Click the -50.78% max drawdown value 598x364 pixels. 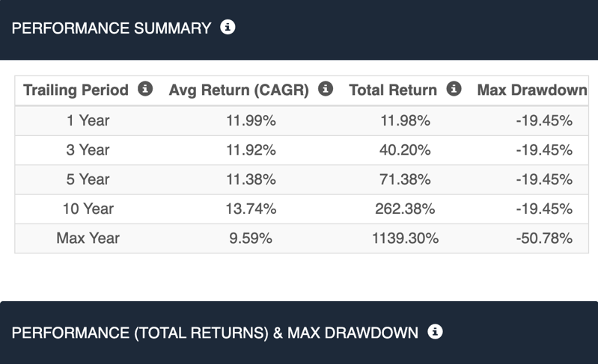point(543,238)
